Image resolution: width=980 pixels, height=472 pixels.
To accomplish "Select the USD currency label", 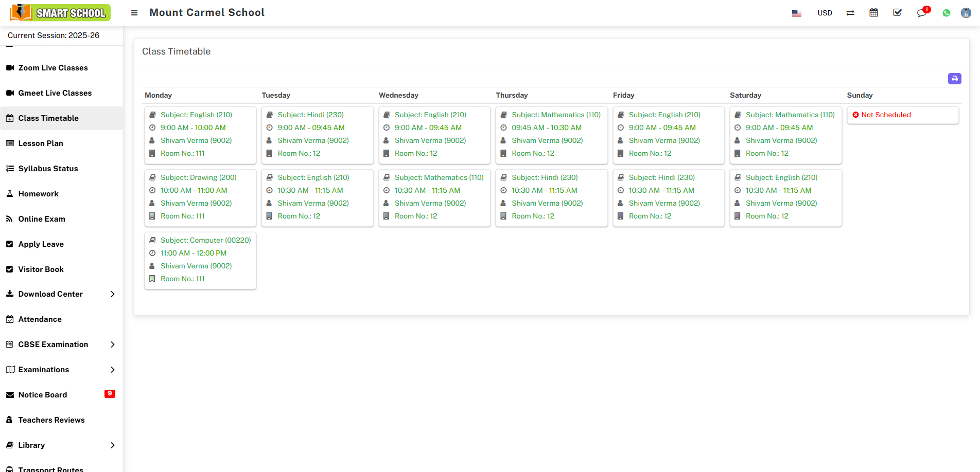I will (825, 13).
